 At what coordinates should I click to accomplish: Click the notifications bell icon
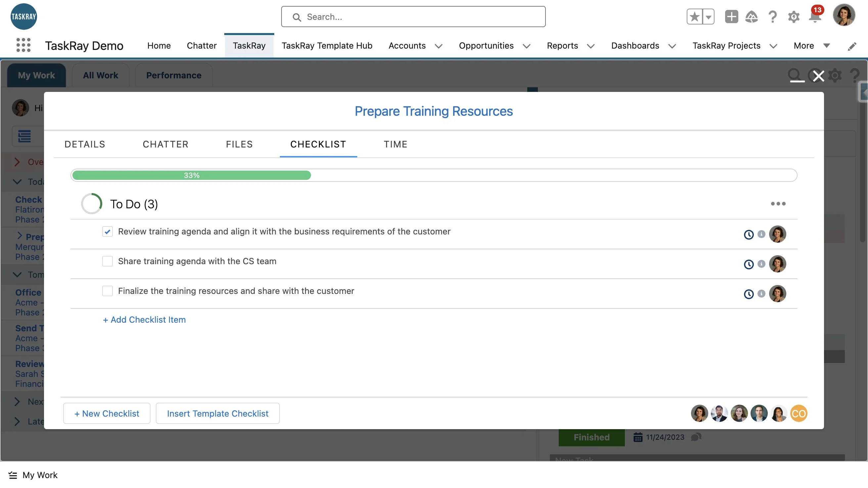pos(815,17)
